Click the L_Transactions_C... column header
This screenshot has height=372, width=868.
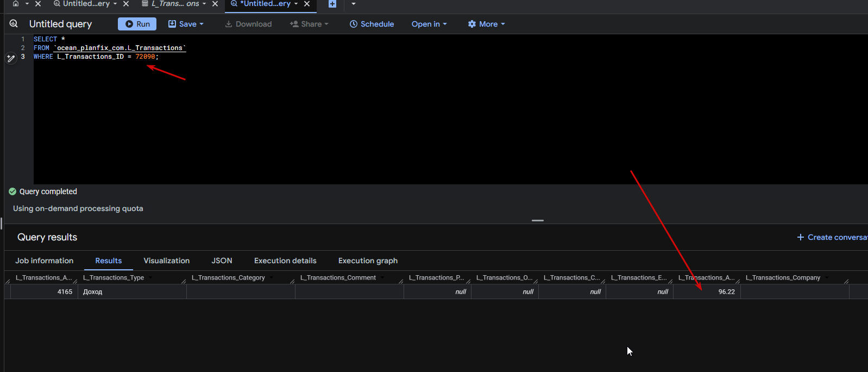pyautogui.click(x=571, y=277)
